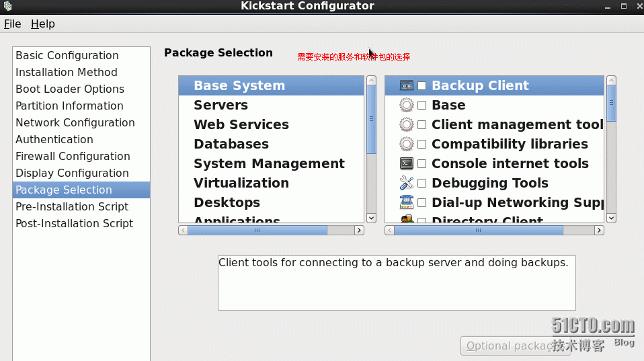Image resolution: width=644 pixels, height=361 pixels.
Task: Tick the Debugging Tools checkbox
Action: click(421, 183)
